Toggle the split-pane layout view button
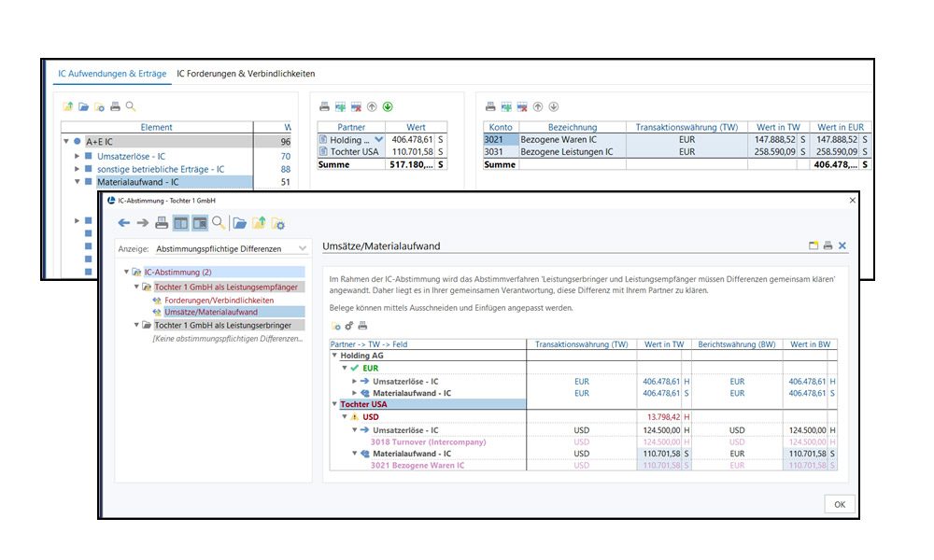This screenshot has width=934, height=560. (180, 223)
